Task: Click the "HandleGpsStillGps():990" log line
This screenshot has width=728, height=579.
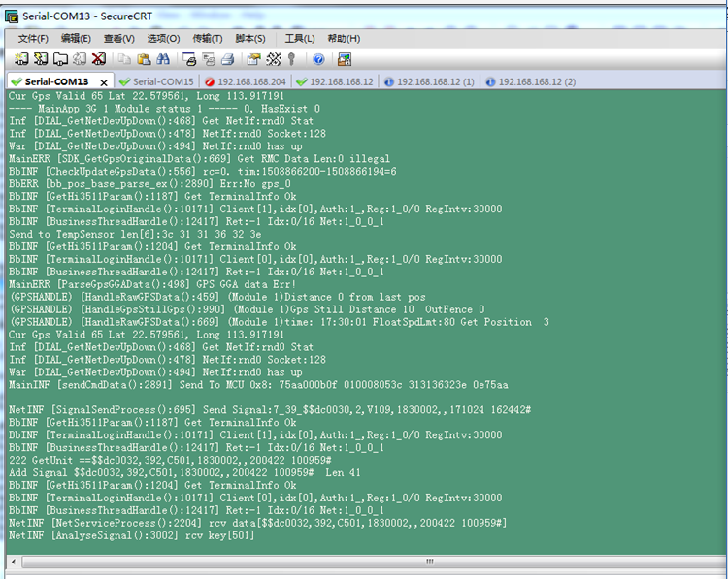Action: click(248, 309)
